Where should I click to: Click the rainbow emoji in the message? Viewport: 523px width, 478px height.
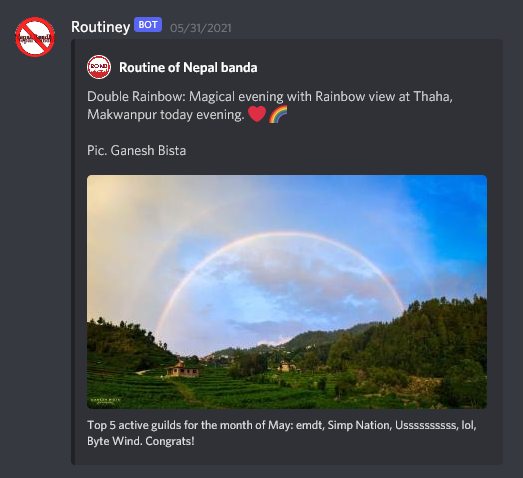[278, 114]
